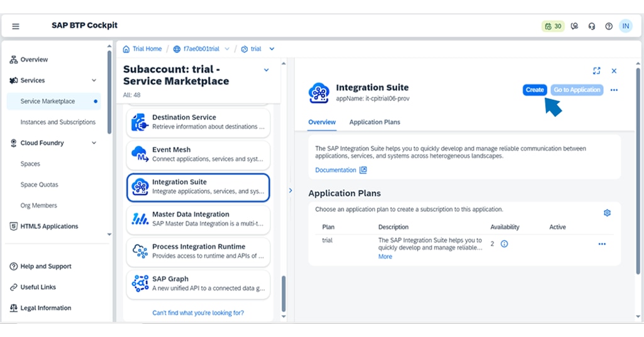
Task: Click the Destination Service tile icon
Action: tap(140, 123)
